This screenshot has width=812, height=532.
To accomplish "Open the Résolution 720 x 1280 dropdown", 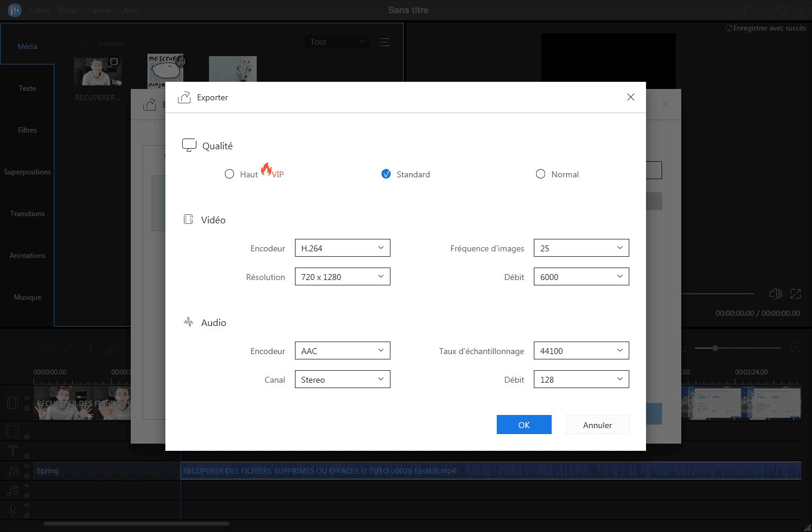I will pos(343,276).
